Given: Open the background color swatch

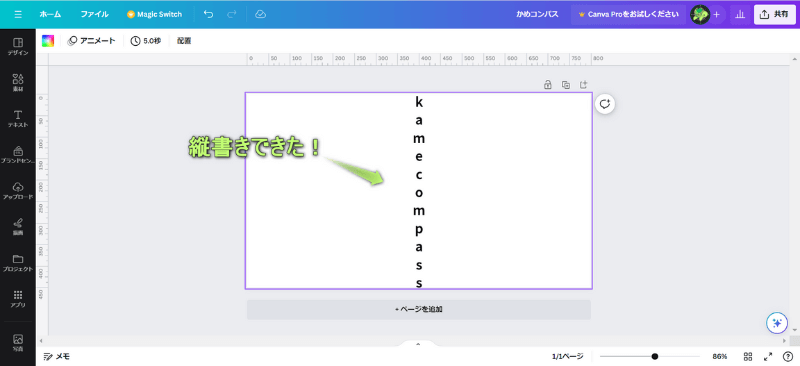Looking at the screenshot, I should [x=48, y=41].
